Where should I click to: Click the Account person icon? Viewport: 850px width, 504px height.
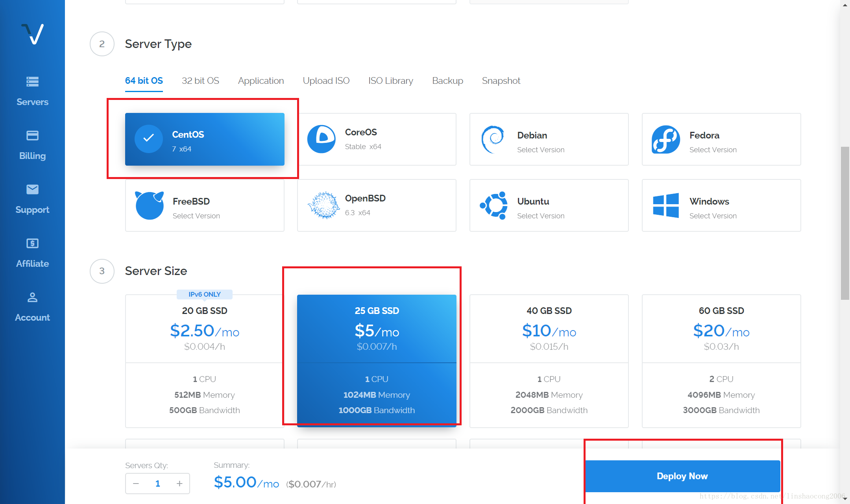32,297
